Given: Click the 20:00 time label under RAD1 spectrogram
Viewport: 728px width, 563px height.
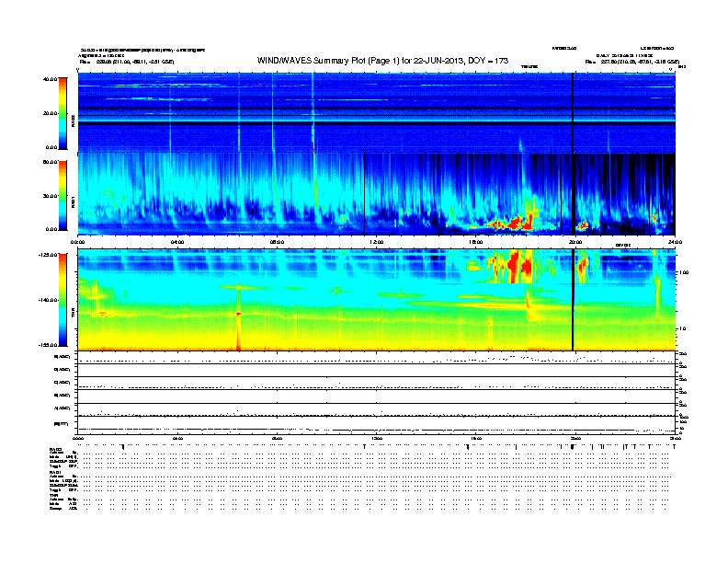Looking at the screenshot, I should (x=575, y=242).
